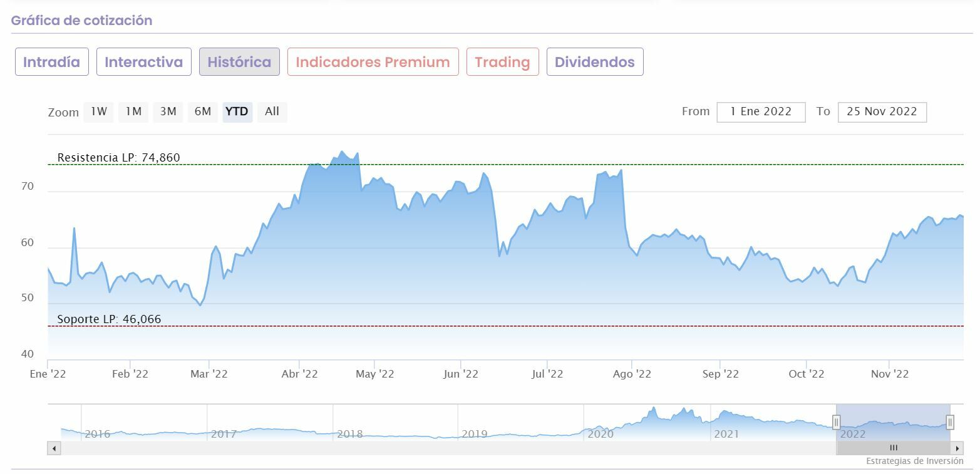The height and width of the screenshot is (474, 980).
Task: Show the Dividendos tab
Action: (594, 62)
